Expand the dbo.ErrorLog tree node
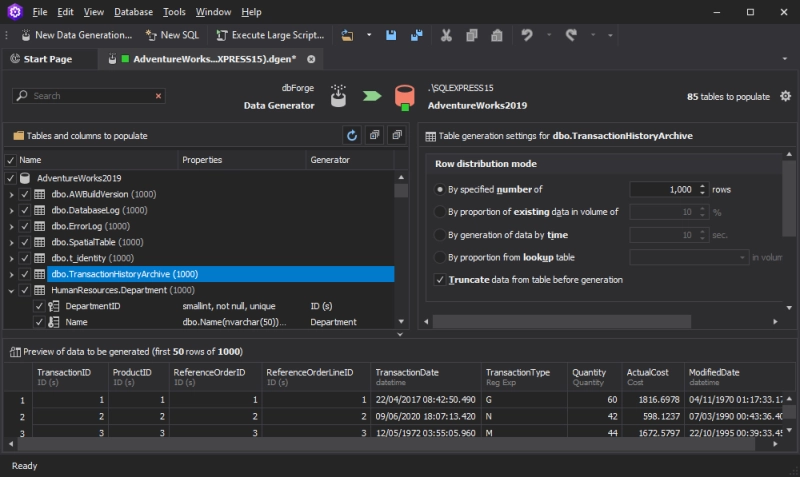This screenshot has width=800, height=477. [11, 226]
